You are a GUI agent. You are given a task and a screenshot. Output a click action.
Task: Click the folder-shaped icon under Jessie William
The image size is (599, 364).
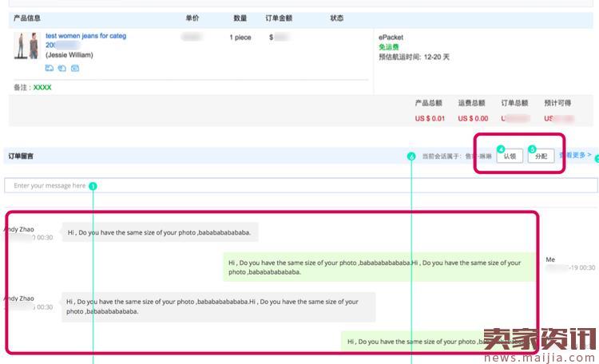tap(50, 69)
